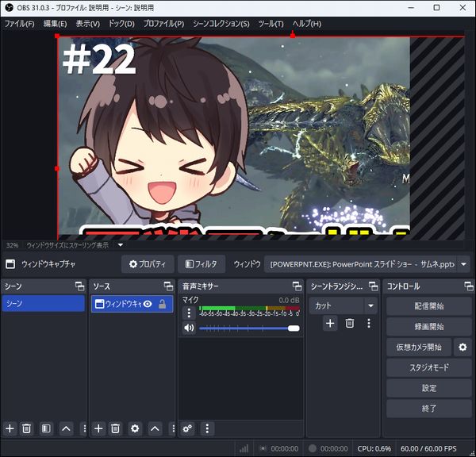Screen dimensions: 476x457
Task: Open the 設定 button
Action: (x=429, y=388)
